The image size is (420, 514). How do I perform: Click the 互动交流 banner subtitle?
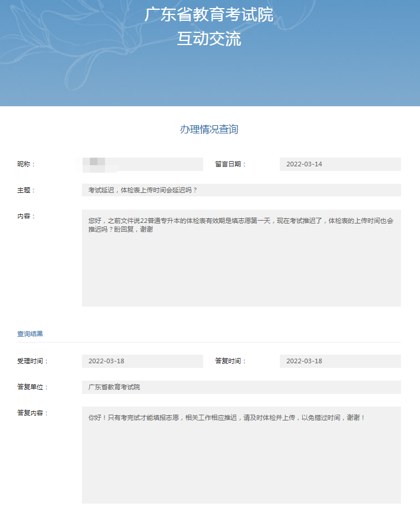[209, 39]
